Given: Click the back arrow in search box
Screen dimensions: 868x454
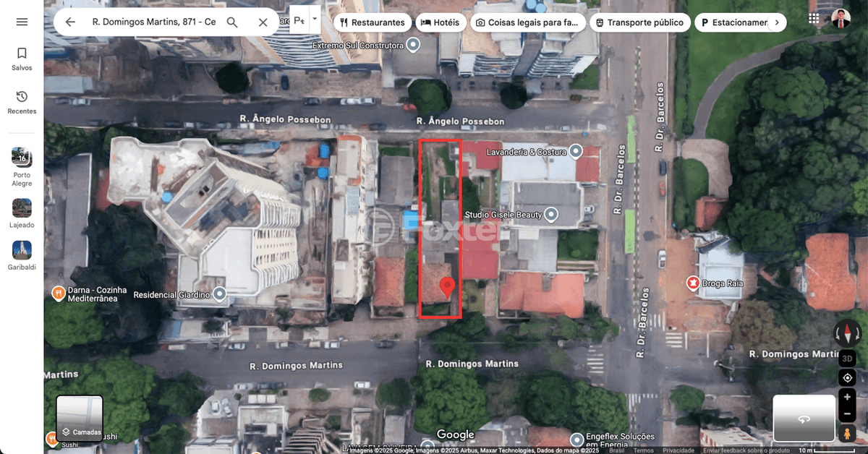Looking at the screenshot, I should [70, 22].
